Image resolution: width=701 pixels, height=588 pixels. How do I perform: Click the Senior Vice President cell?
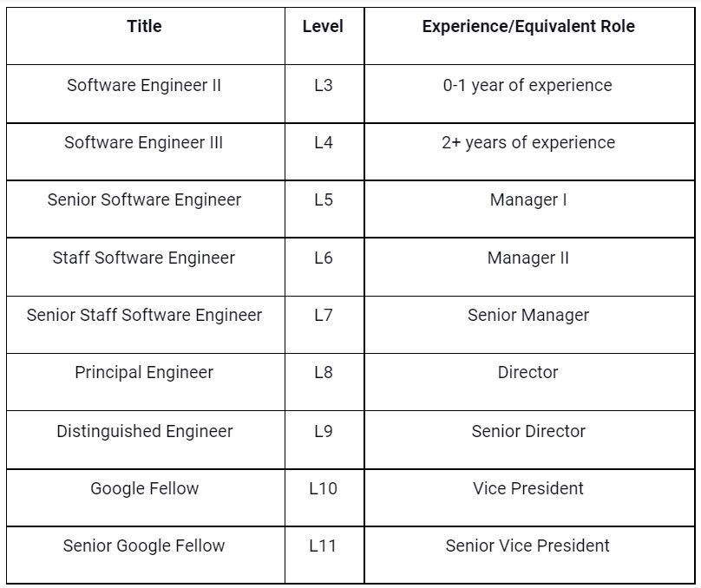click(x=528, y=546)
